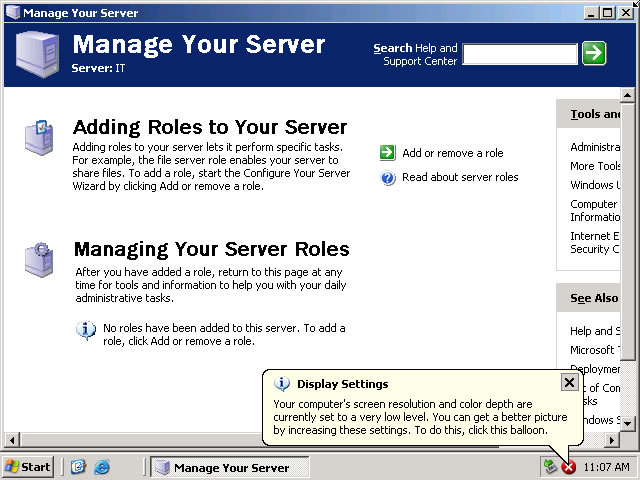The width and height of the screenshot is (640, 480).
Task: Click the Server: IT label in the header
Action: [x=98, y=68]
